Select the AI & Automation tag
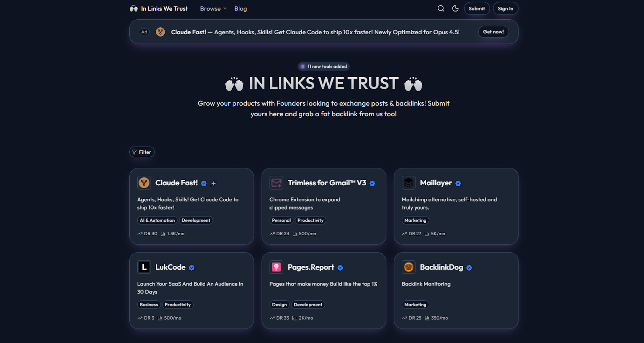This screenshot has height=343, width=644. click(x=157, y=220)
